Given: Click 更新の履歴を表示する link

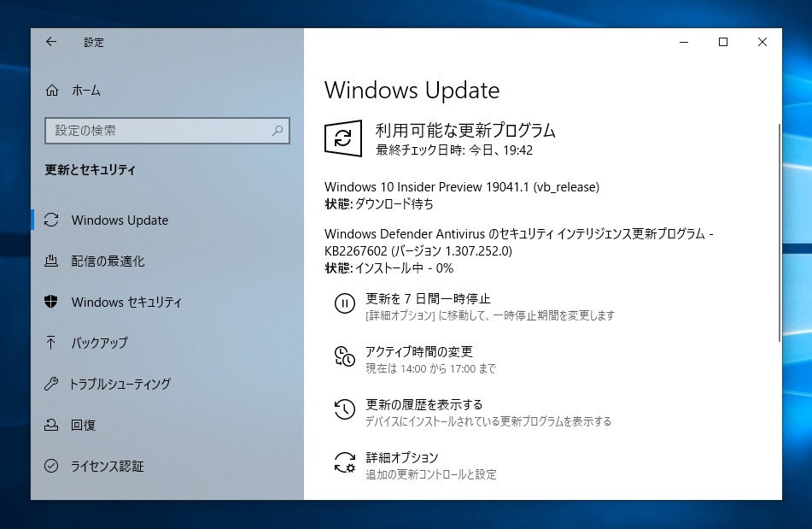Looking at the screenshot, I should (424, 404).
